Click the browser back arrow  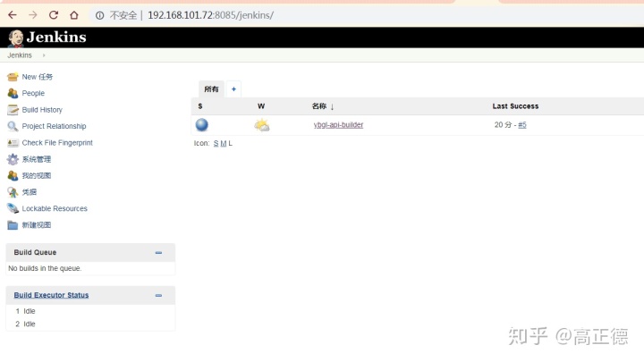coord(13,15)
